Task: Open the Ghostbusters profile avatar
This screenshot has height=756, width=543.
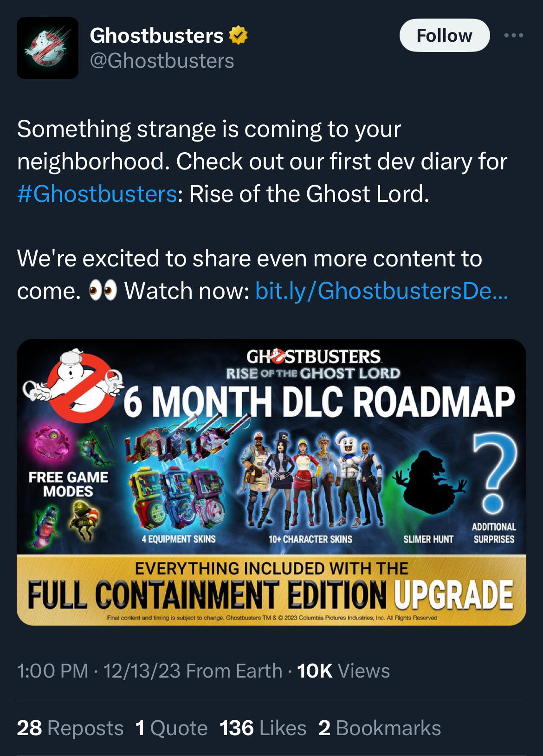Action: (47, 48)
